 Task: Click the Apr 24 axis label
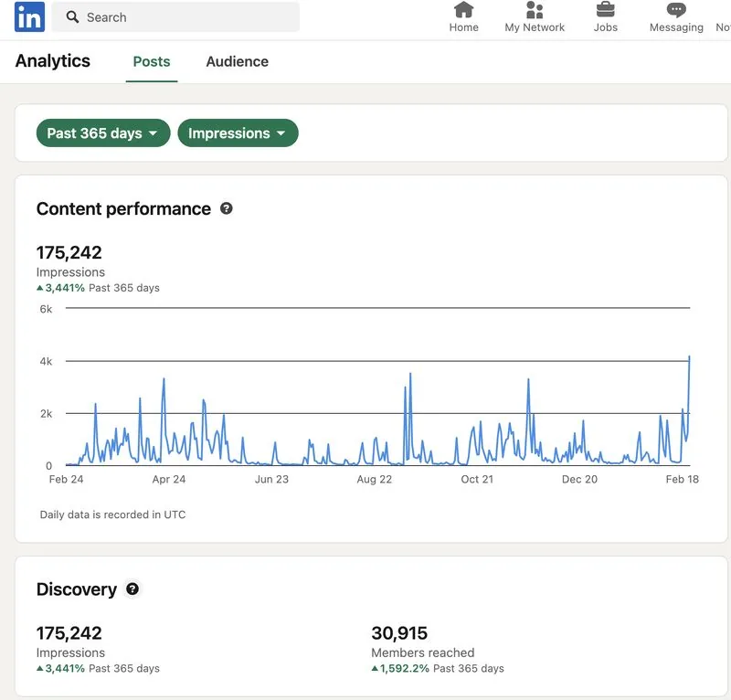[169, 479]
